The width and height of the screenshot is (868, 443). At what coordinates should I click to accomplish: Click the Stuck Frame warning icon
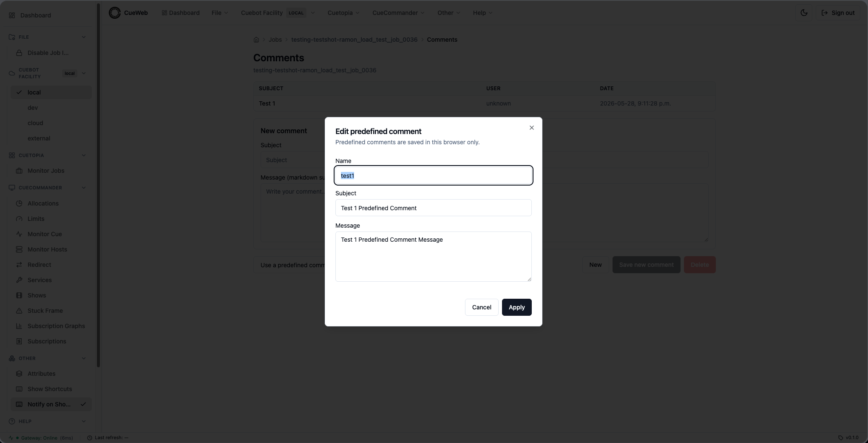pos(19,311)
